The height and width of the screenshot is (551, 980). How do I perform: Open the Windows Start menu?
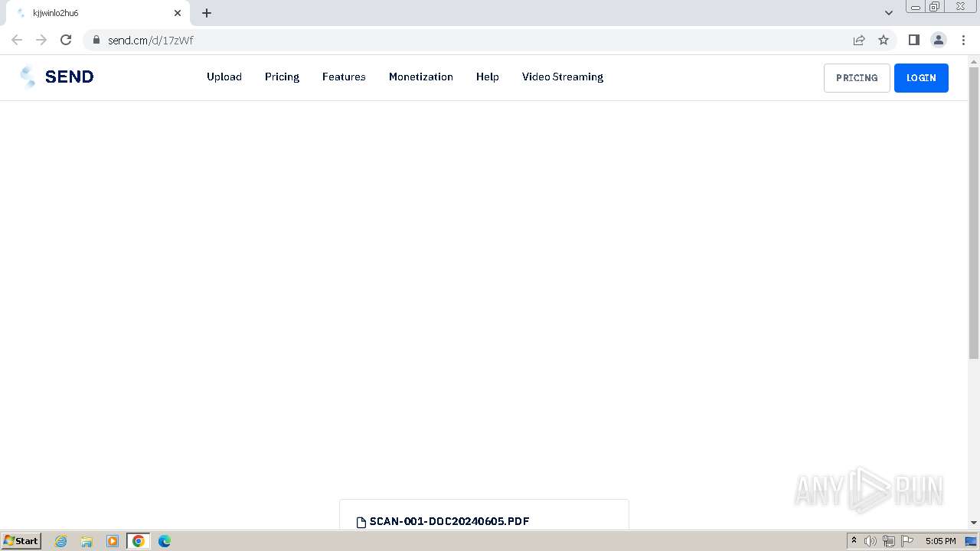(x=21, y=541)
